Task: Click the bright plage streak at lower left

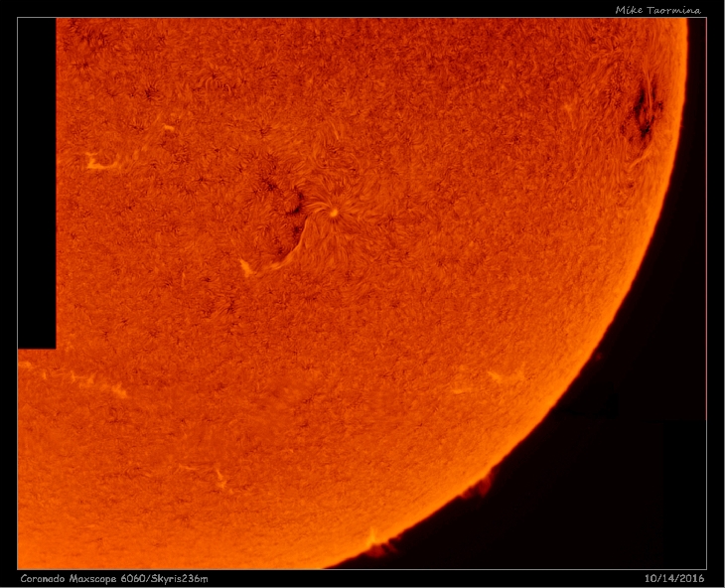Action: pos(99,383)
